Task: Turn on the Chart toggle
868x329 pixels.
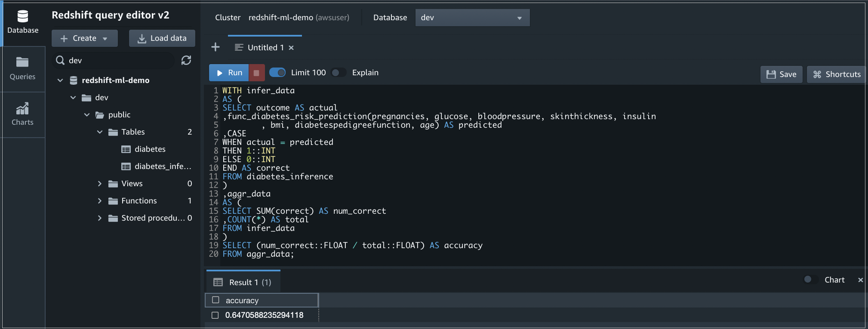Action: pyautogui.click(x=811, y=280)
